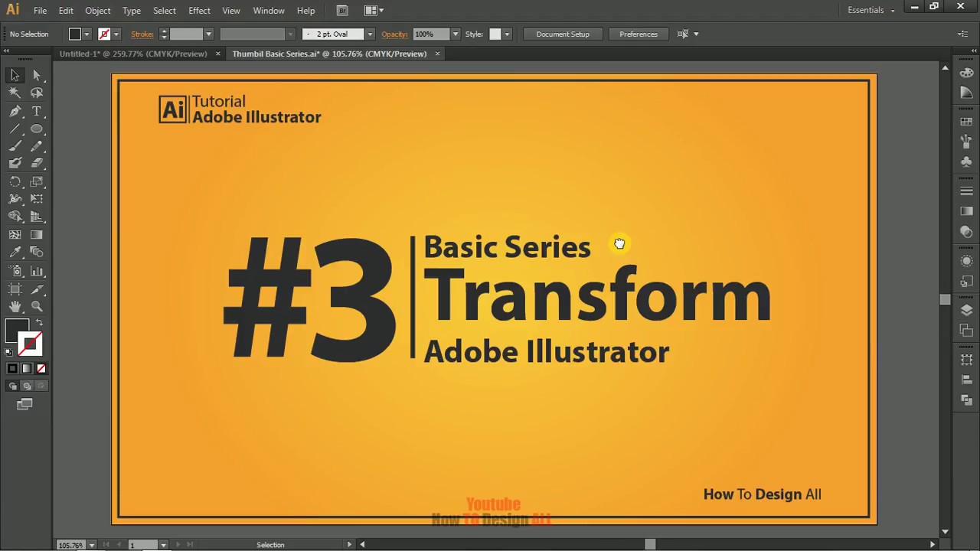Select the Rotate tool

(15, 181)
